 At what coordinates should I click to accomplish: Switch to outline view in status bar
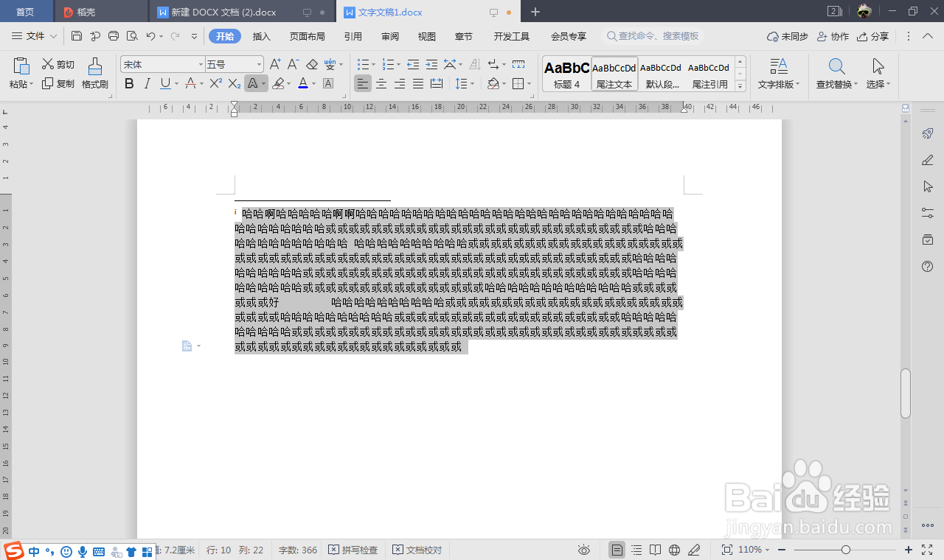(x=636, y=550)
